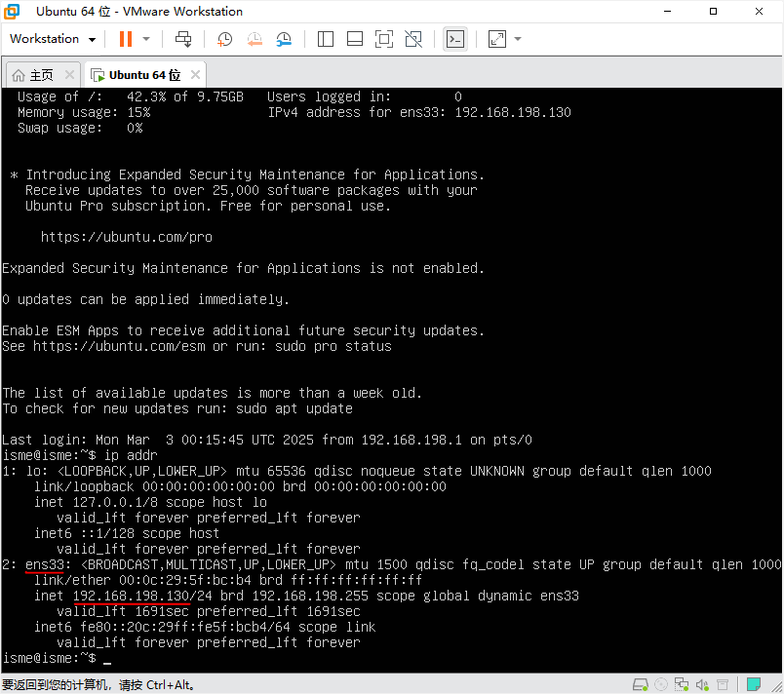Switch to Unity mode
This screenshot has width=784, height=694.
coord(413,39)
